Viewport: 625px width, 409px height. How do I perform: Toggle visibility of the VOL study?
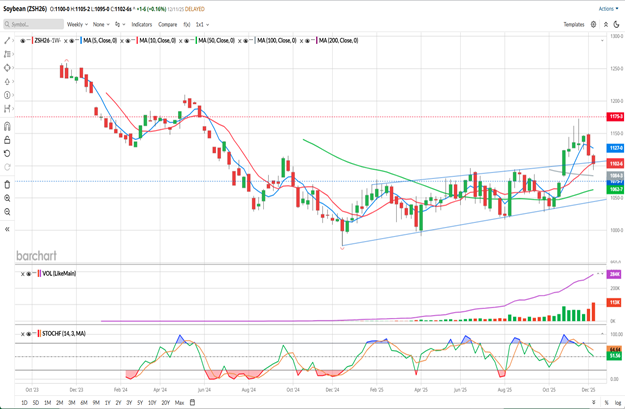29,274
